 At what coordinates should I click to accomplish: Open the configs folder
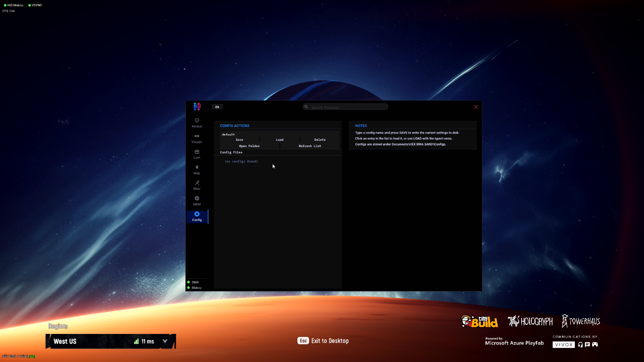249,146
